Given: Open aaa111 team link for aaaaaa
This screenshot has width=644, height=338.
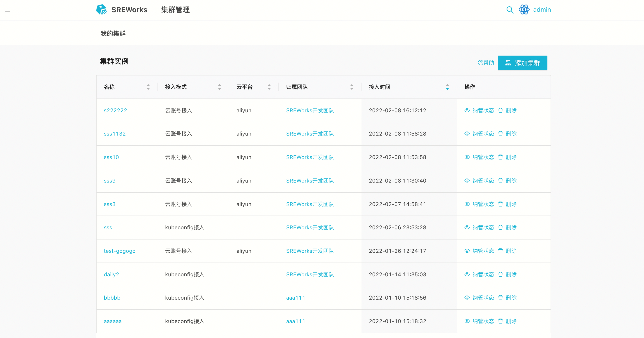Looking at the screenshot, I should (x=296, y=321).
